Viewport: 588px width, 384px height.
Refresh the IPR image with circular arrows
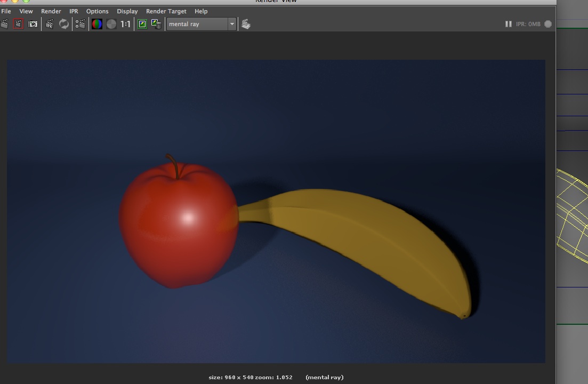click(x=64, y=24)
